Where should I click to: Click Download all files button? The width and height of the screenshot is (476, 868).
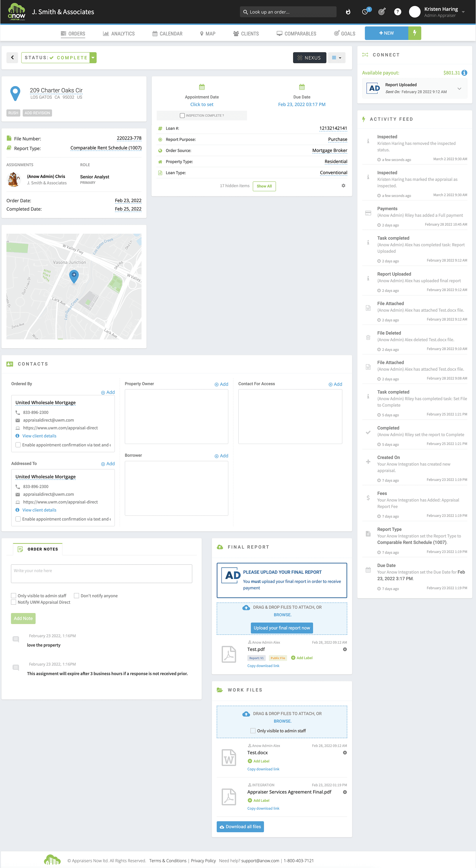point(240,826)
